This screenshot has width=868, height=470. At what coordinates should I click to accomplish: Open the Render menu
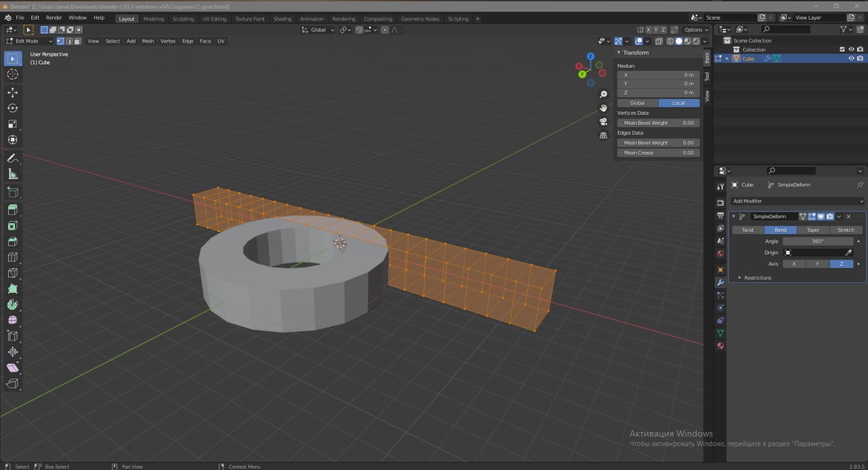tap(54, 18)
